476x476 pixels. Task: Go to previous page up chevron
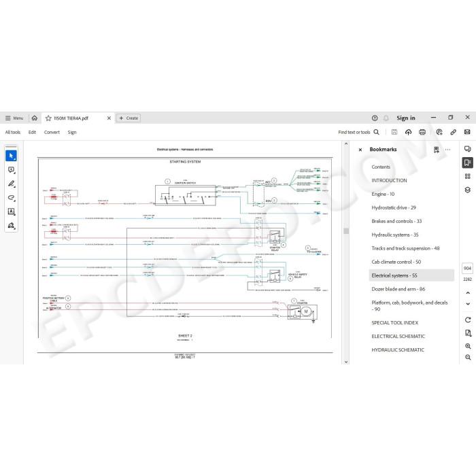pyautogui.click(x=468, y=293)
